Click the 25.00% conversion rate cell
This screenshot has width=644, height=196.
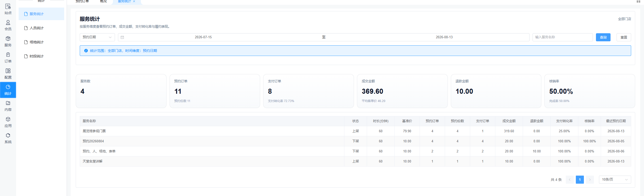coord(564,131)
